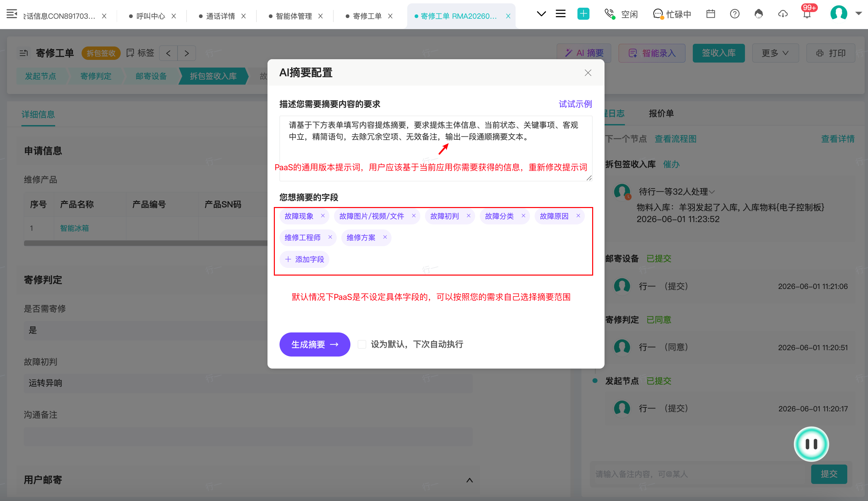Open the AI 摘要 button
Viewport: 868px width, 501px height.
(x=584, y=53)
